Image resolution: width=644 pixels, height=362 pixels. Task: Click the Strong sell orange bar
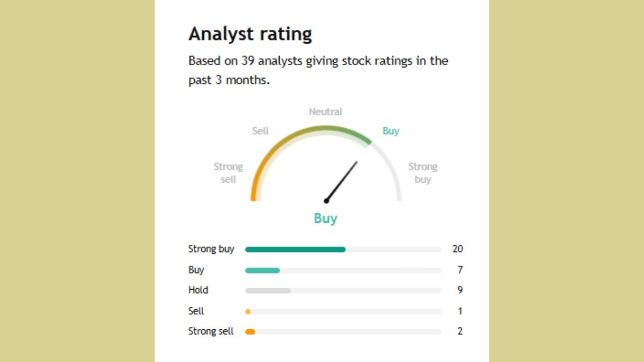tap(250, 332)
